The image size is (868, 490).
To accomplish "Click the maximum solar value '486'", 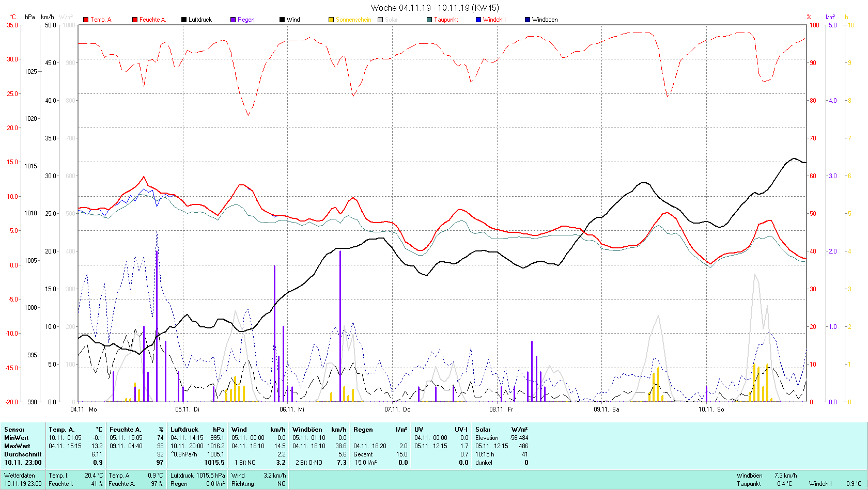I will pyautogui.click(x=523, y=446).
